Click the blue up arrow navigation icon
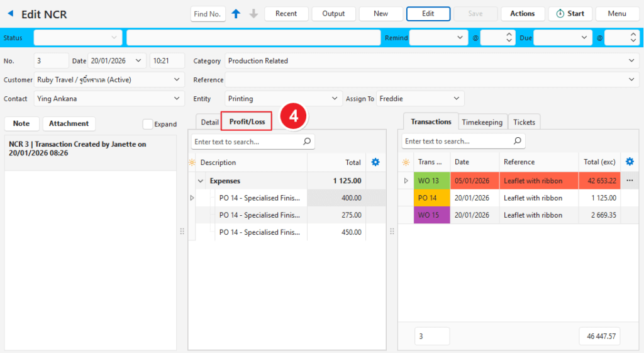This screenshot has width=644, height=353. click(236, 14)
